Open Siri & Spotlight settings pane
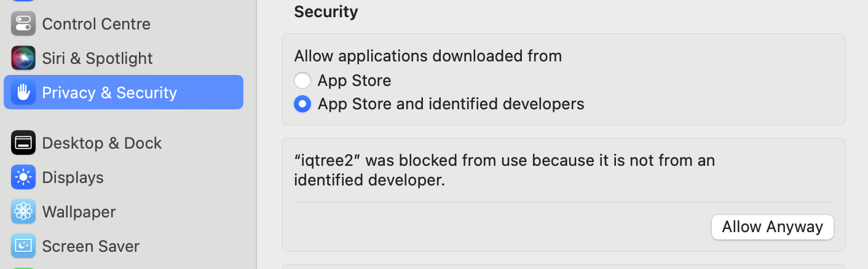This screenshot has width=868, height=269. [x=124, y=58]
